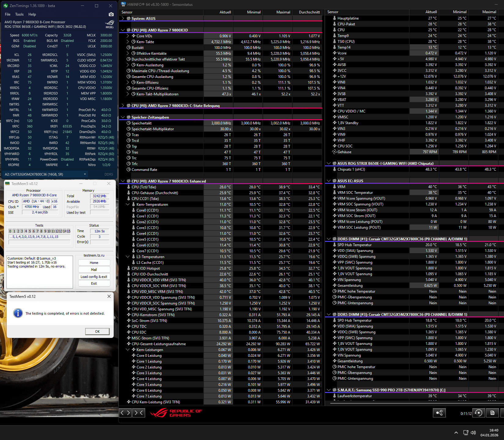Image resolution: width=504 pixels, height=440 pixels.
Task: Click the TestMem5 log text box
Action: 40,272
